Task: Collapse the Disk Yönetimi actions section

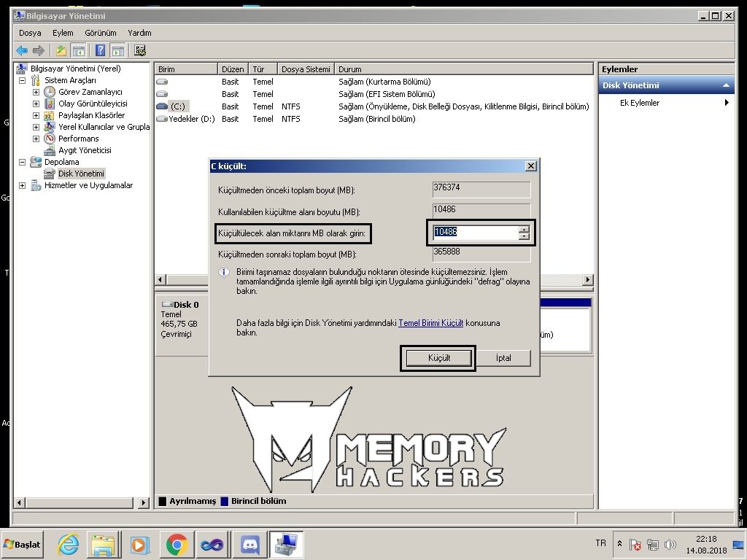Action: (726, 85)
